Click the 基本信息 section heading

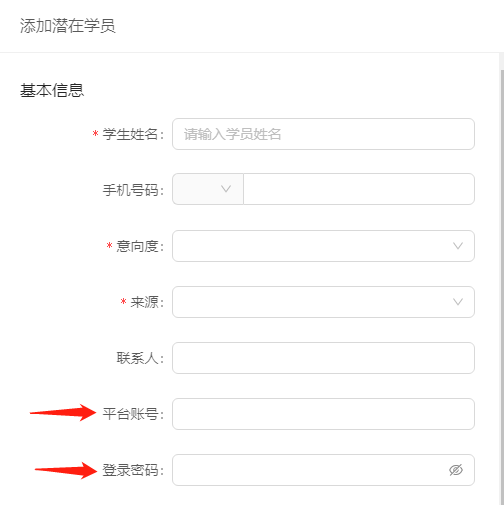(52, 90)
